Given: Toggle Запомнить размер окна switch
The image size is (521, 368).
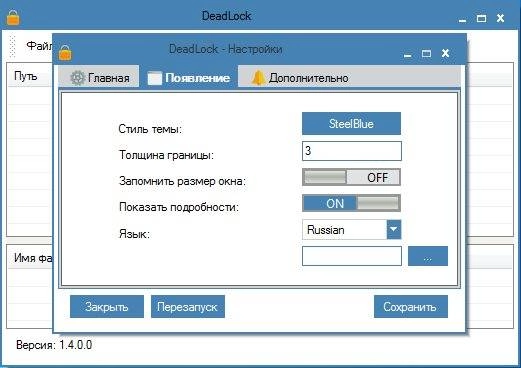Looking at the screenshot, I should pos(351,177).
